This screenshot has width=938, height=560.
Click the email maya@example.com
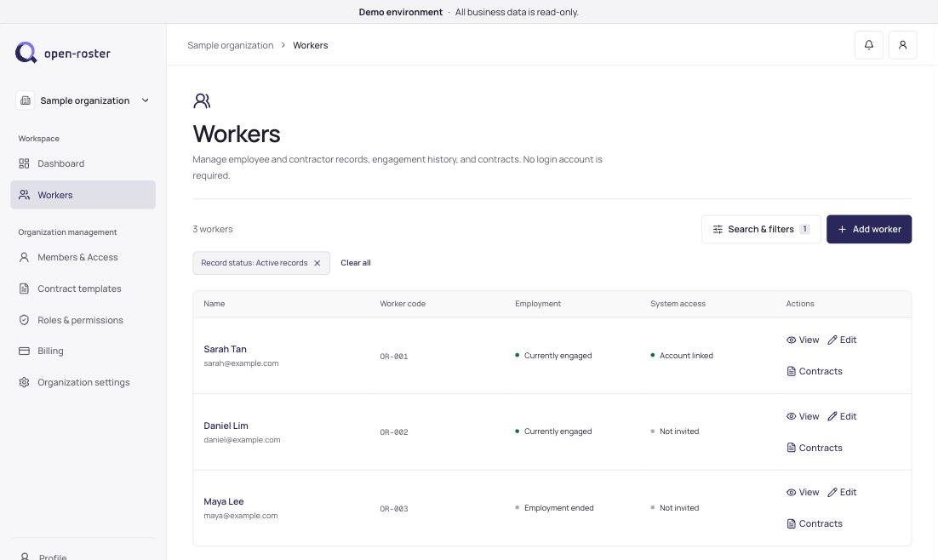point(241,516)
